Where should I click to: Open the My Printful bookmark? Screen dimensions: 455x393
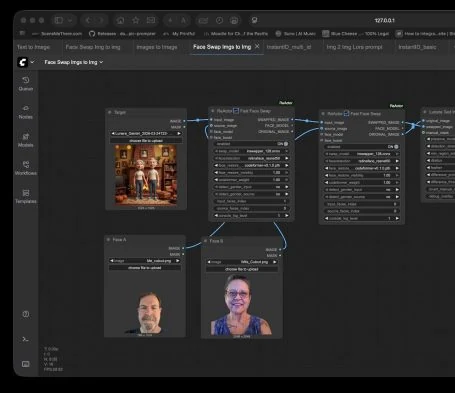pyautogui.click(x=179, y=34)
